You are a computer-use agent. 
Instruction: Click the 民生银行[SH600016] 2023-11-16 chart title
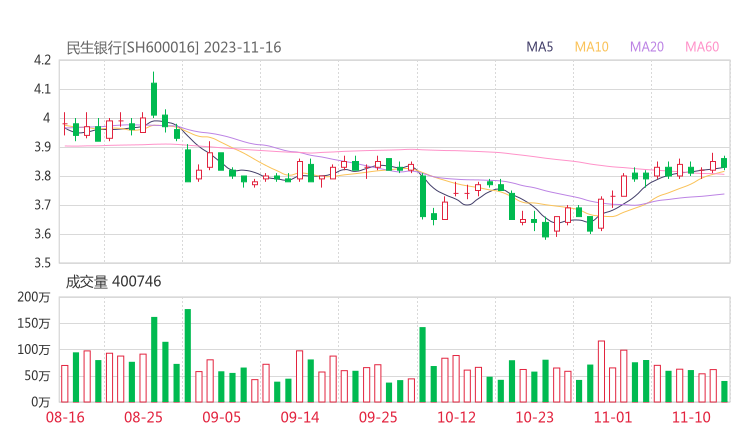[174, 48]
